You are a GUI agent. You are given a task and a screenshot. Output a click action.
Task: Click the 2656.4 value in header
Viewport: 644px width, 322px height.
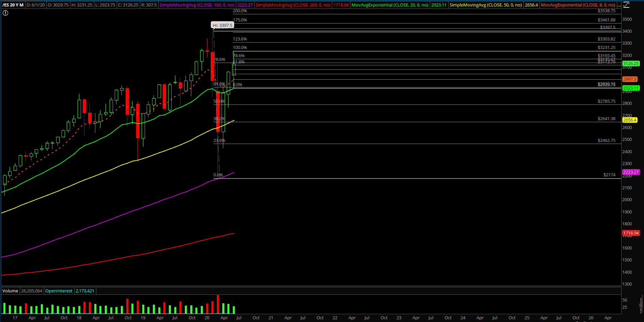(531, 5)
